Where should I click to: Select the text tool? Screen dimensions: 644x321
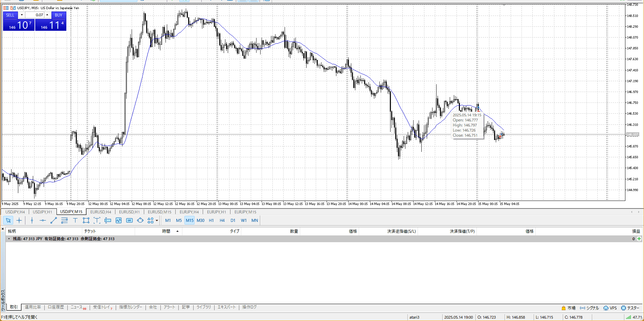[75, 221]
